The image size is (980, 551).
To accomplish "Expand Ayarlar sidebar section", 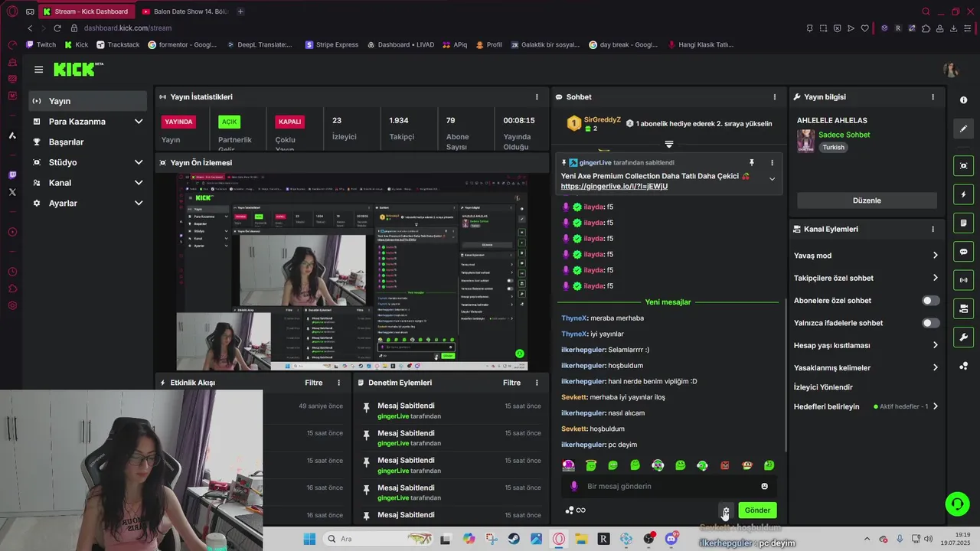I will 88,203.
